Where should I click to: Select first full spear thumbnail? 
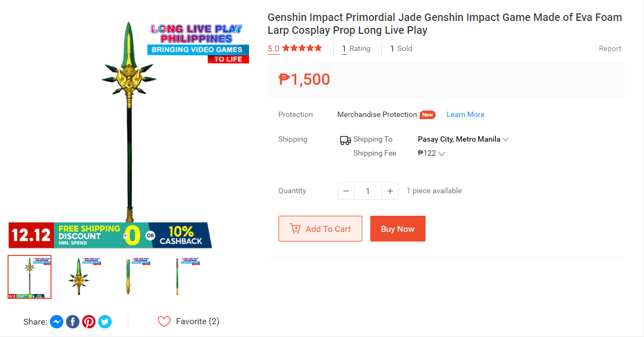(x=30, y=277)
